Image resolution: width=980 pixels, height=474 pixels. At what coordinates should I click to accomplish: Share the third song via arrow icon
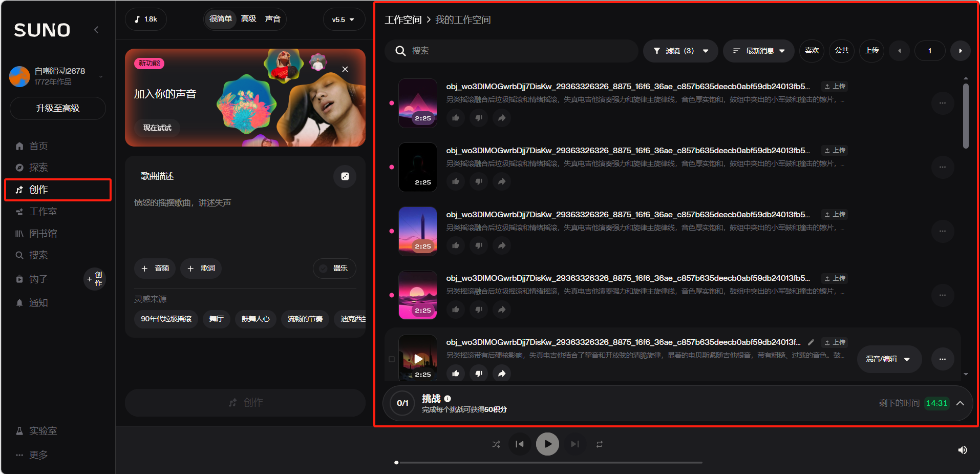[x=502, y=245]
